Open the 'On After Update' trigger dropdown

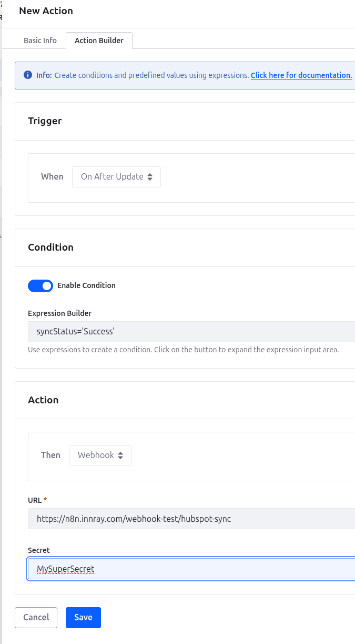pyautogui.click(x=116, y=177)
